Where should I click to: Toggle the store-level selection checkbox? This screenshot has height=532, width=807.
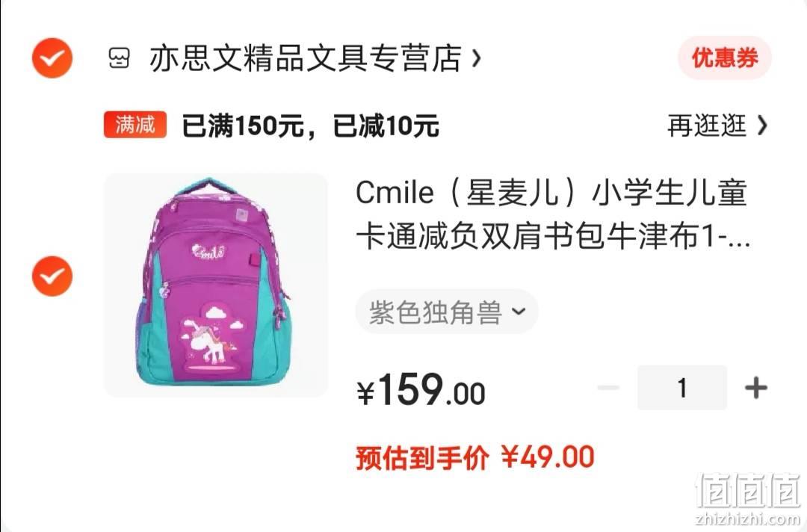tap(52, 58)
